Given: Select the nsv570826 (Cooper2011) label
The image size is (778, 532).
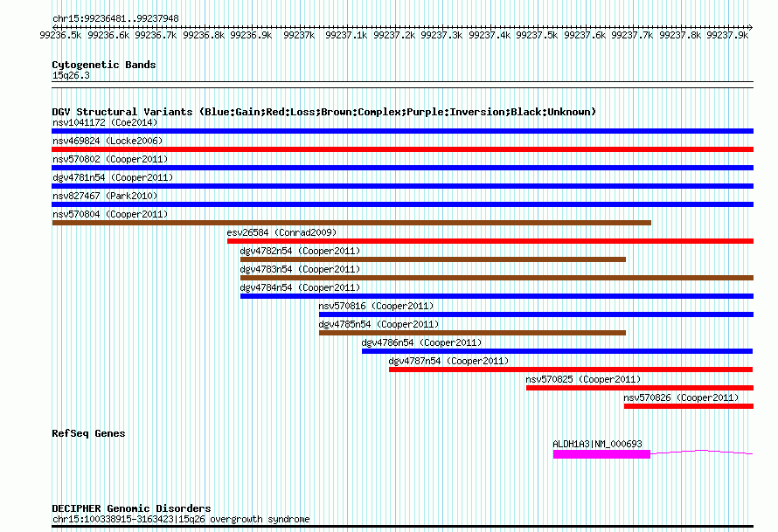Looking at the screenshot, I should (681, 397).
